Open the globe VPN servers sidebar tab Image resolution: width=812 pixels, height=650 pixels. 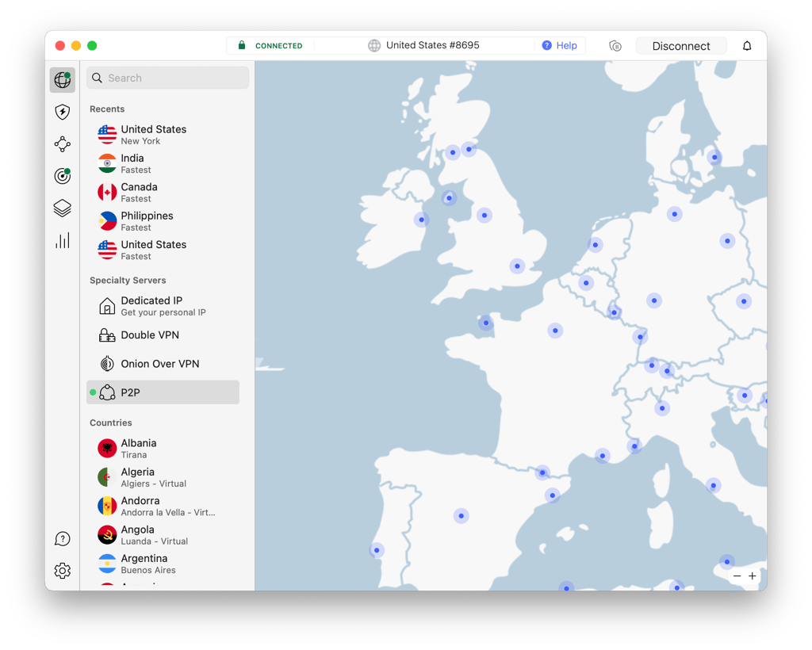pyautogui.click(x=63, y=80)
